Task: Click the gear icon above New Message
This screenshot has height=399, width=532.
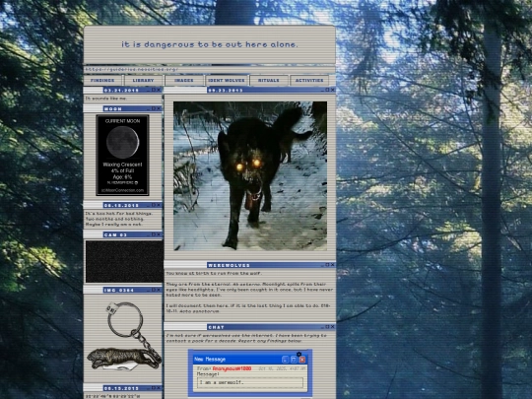Action: coord(299,354)
